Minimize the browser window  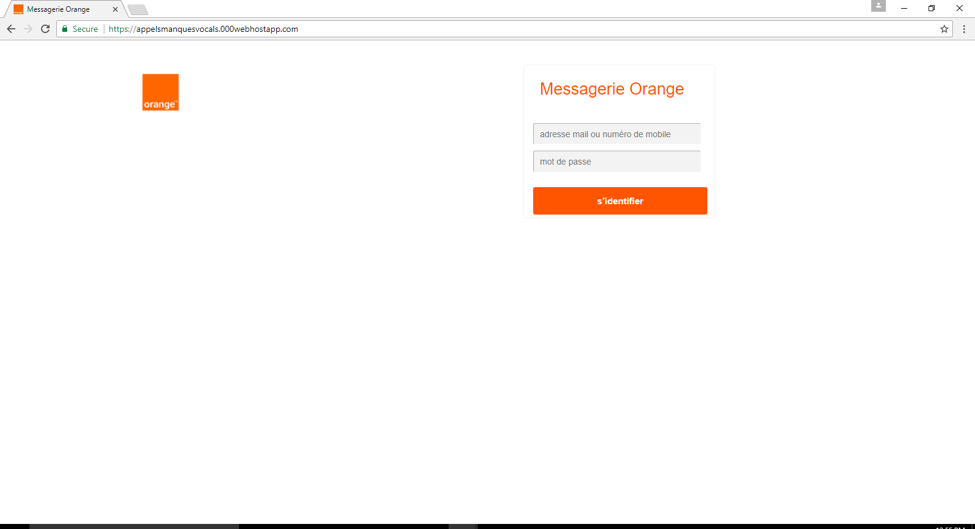pos(904,8)
